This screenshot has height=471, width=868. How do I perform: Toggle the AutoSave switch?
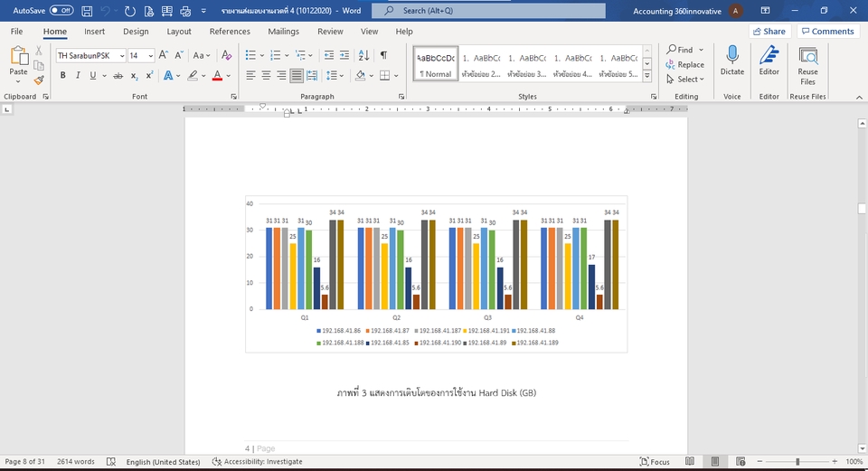61,11
